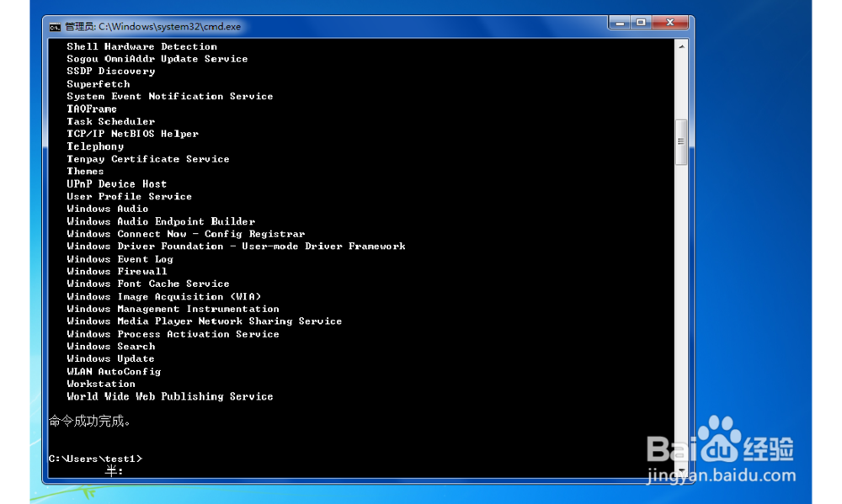Click the Windows Search line
842x504 pixels.
click(x=110, y=347)
